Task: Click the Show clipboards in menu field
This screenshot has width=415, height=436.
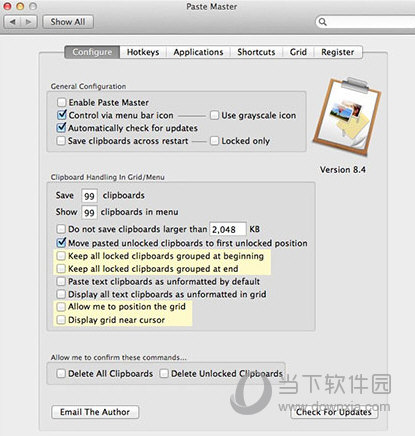Action: tap(89, 212)
